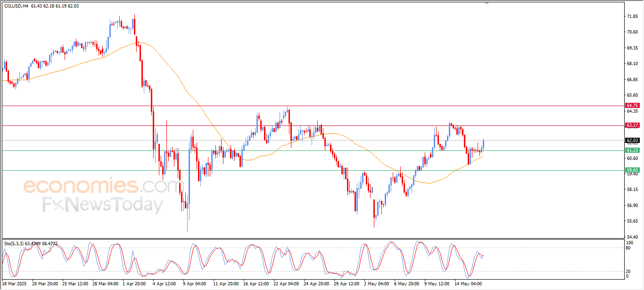The image size is (644, 290).
Task: Click the 58.15 price axis label
Action: (x=633, y=190)
